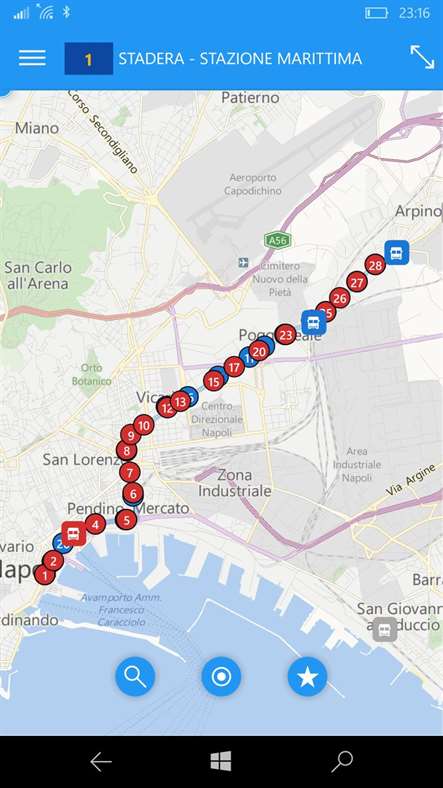Open Windows Start from navigation bar
Viewport: 443px width, 788px height.
221,761
